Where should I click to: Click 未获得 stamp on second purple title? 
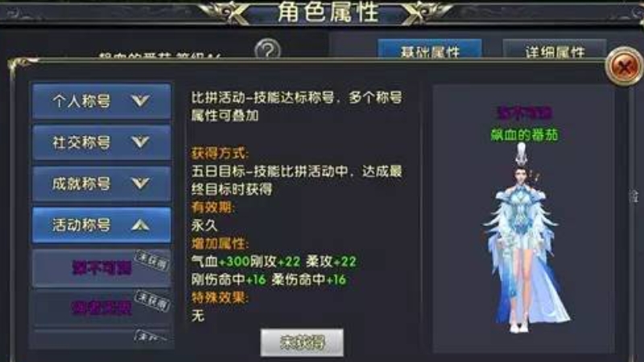click(x=153, y=301)
